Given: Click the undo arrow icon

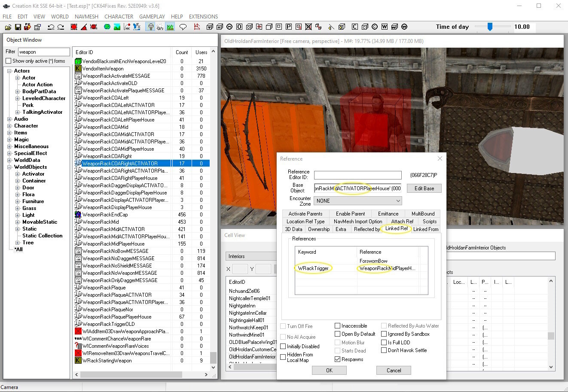Looking at the screenshot, I should point(51,27).
